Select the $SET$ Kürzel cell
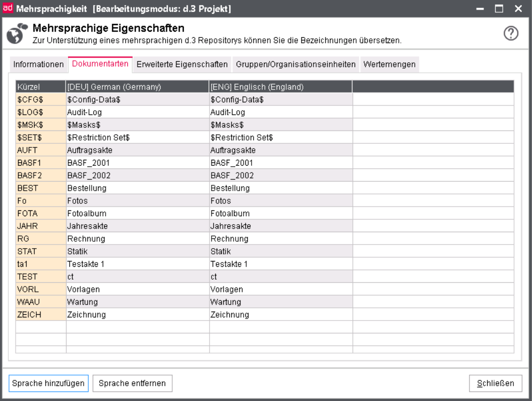This screenshot has width=532, height=401. (41, 137)
